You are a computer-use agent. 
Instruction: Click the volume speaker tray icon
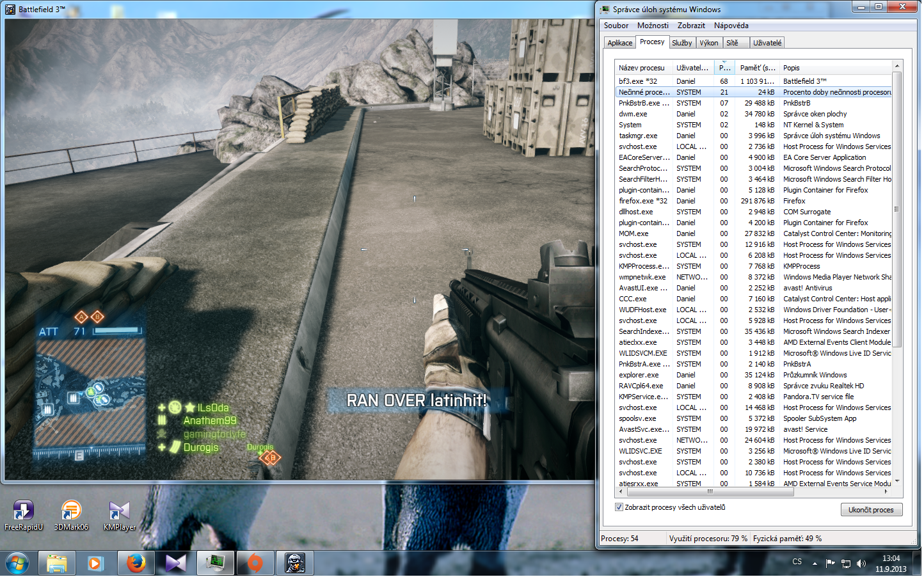(x=861, y=564)
